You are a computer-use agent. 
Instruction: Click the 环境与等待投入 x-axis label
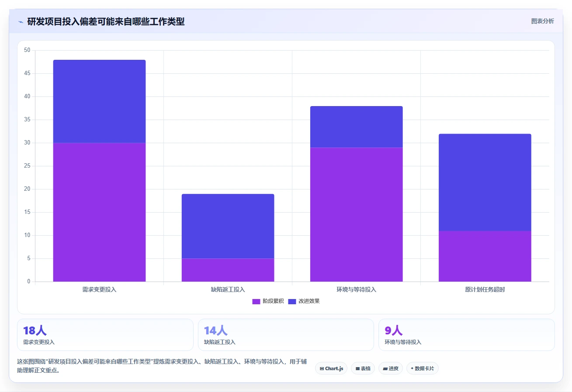[356, 289]
